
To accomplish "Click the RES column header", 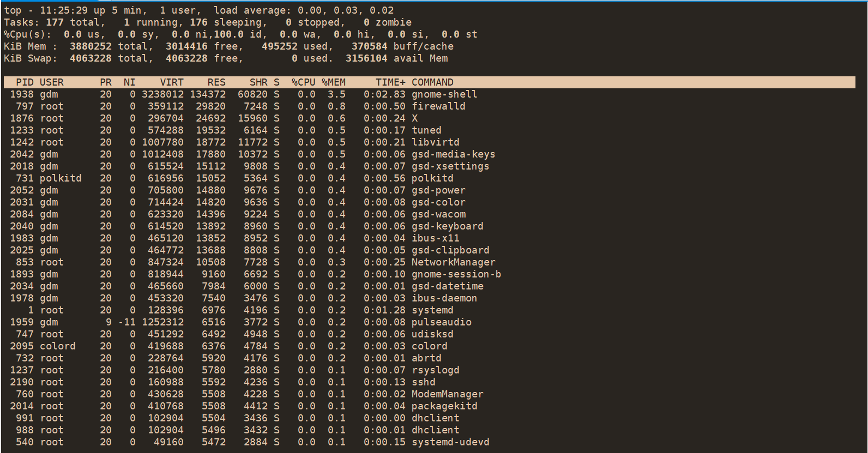I will pos(216,82).
